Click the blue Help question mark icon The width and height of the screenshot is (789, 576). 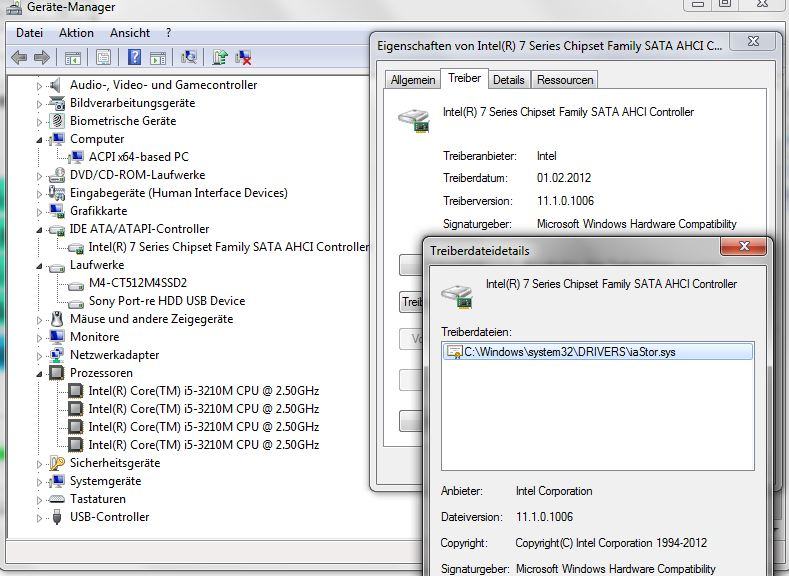click(x=134, y=57)
